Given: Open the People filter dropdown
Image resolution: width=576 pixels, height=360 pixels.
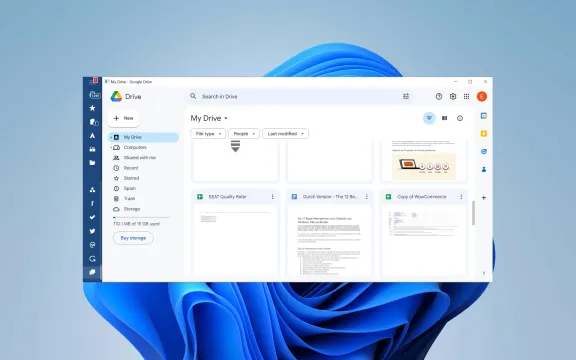Looking at the screenshot, I should tap(244, 134).
